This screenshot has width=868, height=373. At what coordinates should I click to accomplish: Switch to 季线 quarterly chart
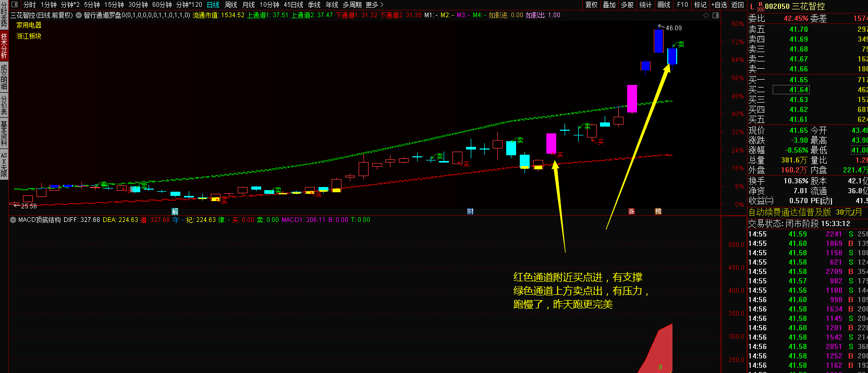coord(314,5)
